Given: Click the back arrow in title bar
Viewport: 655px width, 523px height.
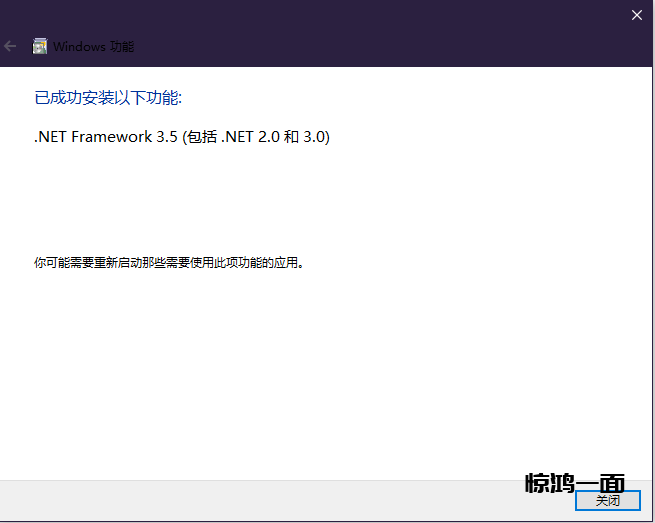Looking at the screenshot, I should 11,46.
